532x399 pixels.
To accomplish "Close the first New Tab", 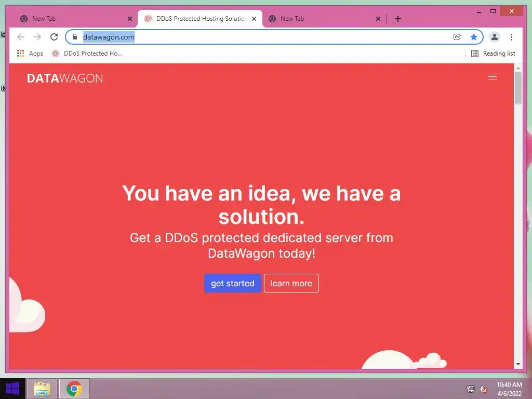I will (129, 19).
